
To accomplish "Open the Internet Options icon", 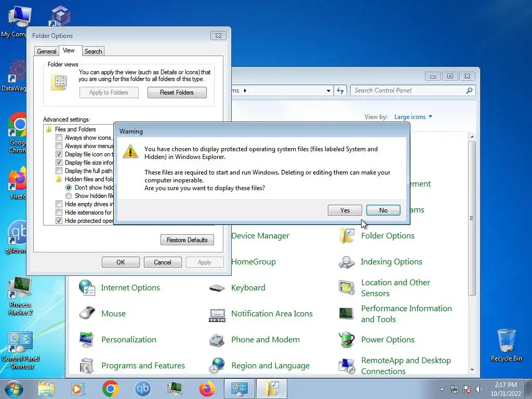I will pos(87,288).
